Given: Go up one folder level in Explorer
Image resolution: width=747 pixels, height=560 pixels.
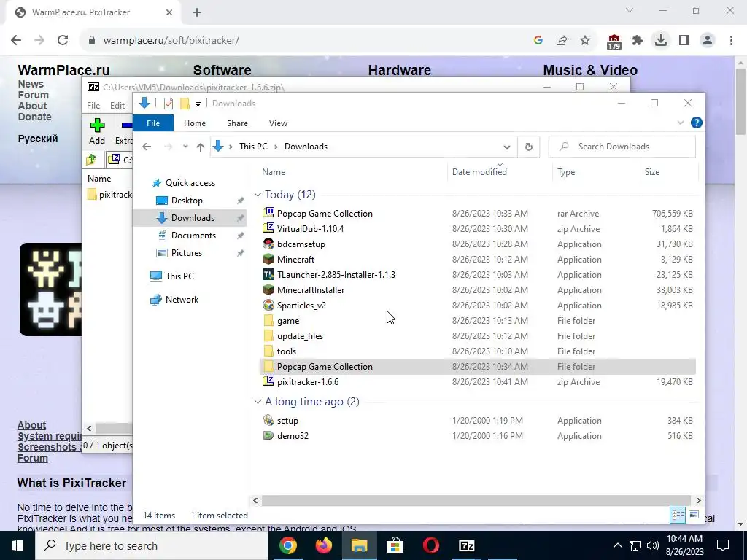Looking at the screenshot, I should click(201, 147).
